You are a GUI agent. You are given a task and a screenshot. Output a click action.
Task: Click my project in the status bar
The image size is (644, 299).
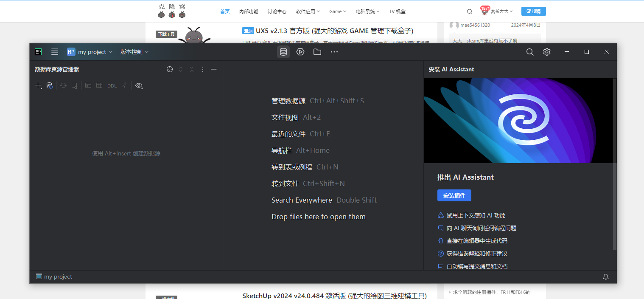coord(54,276)
